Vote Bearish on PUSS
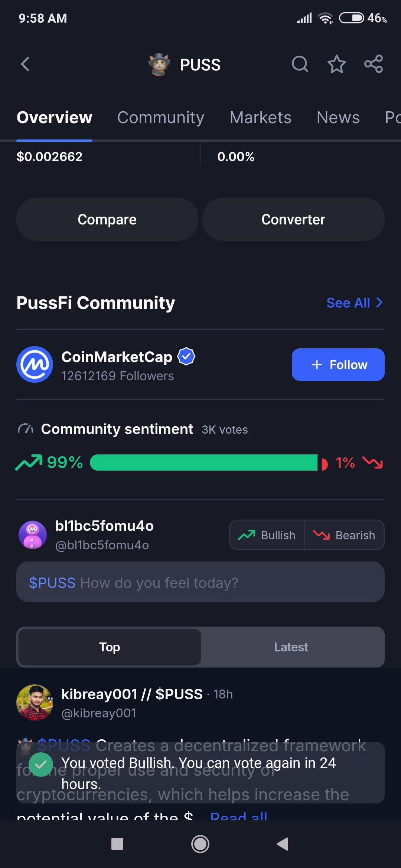 (x=344, y=535)
